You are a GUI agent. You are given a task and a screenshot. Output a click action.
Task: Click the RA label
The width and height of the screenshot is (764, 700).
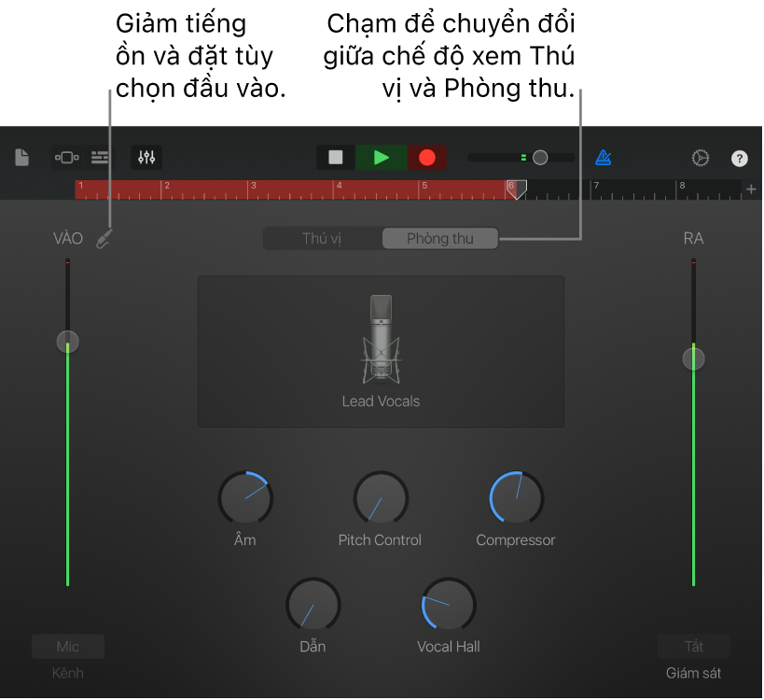(693, 238)
